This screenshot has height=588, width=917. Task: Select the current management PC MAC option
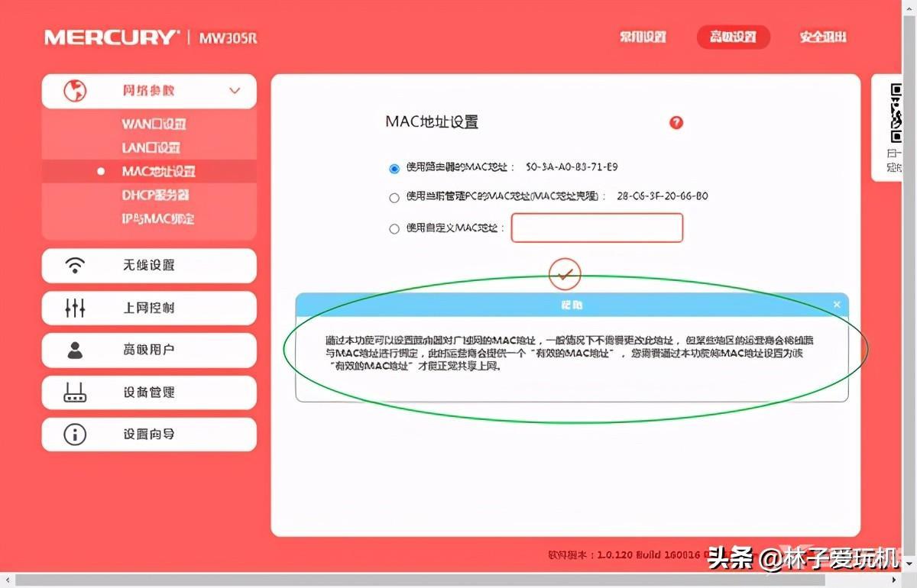coord(394,198)
